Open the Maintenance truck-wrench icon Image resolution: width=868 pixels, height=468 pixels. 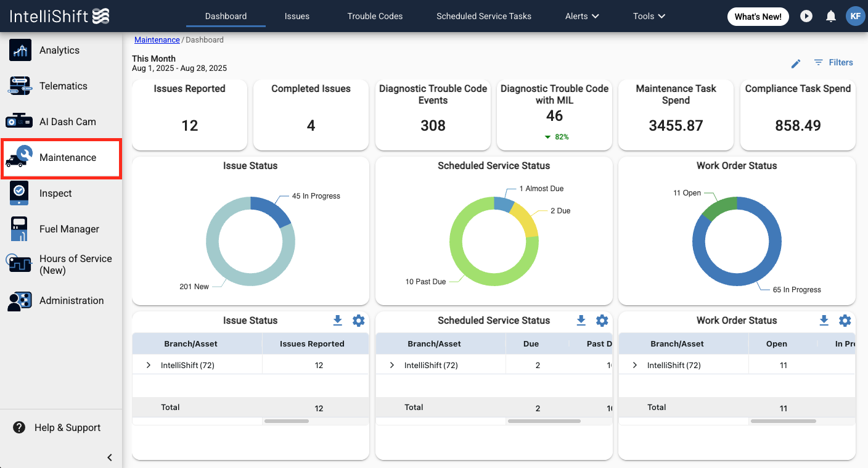[x=18, y=157]
